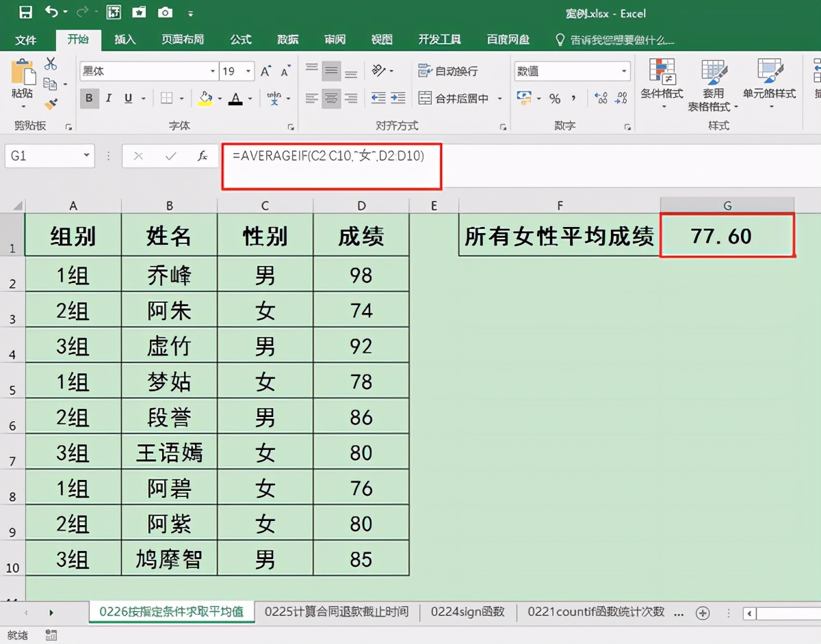Increase decimal places

[x=601, y=98]
